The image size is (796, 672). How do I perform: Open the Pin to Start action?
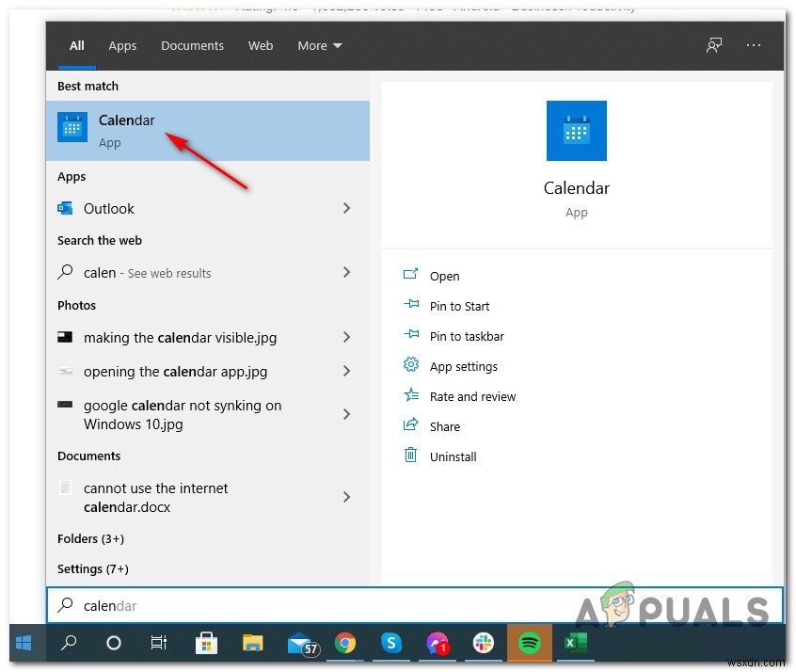458,306
